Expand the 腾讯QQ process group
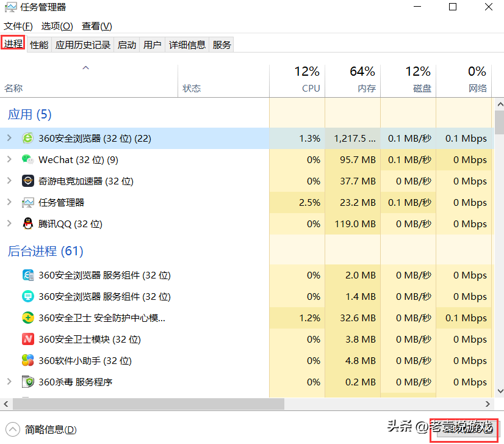This screenshot has width=504, height=444. (9, 224)
